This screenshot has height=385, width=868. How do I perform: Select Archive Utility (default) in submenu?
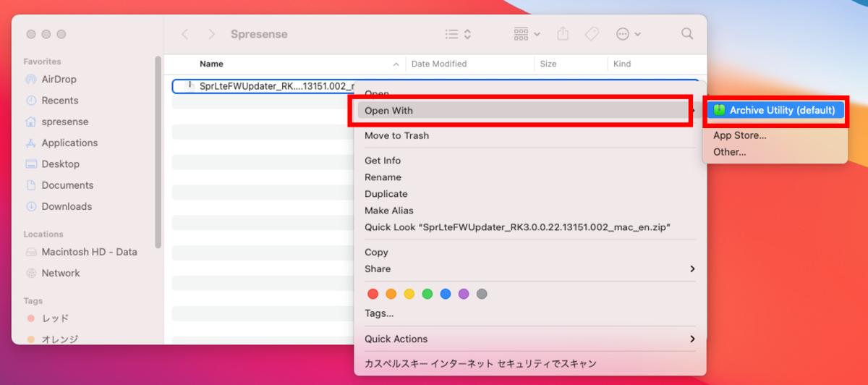pos(775,110)
